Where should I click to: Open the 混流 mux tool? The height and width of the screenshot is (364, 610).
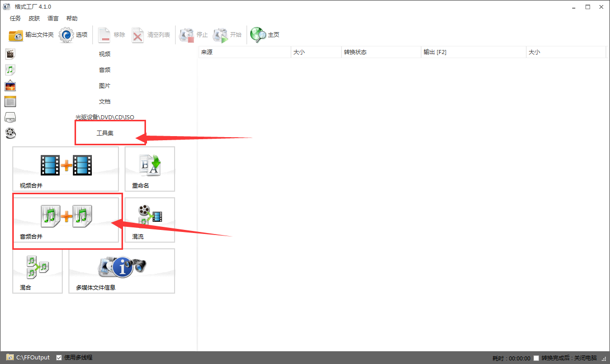coord(150,220)
